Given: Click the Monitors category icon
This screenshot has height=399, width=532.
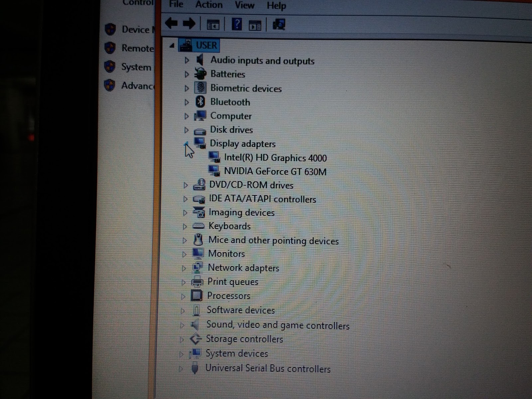Looking at the screenshot, I should (x=198, y=254).
